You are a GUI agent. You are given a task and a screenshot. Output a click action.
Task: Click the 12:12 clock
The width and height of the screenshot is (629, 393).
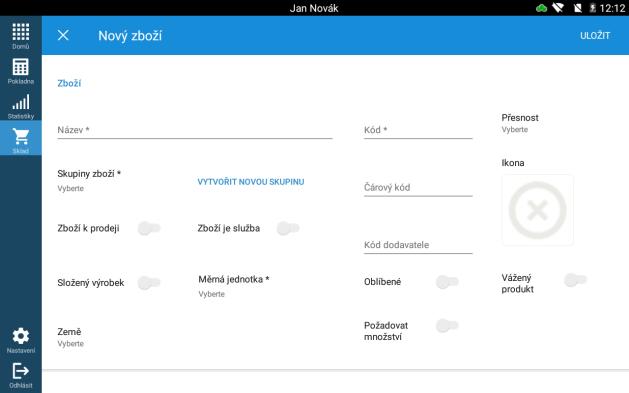coord(612,8)
